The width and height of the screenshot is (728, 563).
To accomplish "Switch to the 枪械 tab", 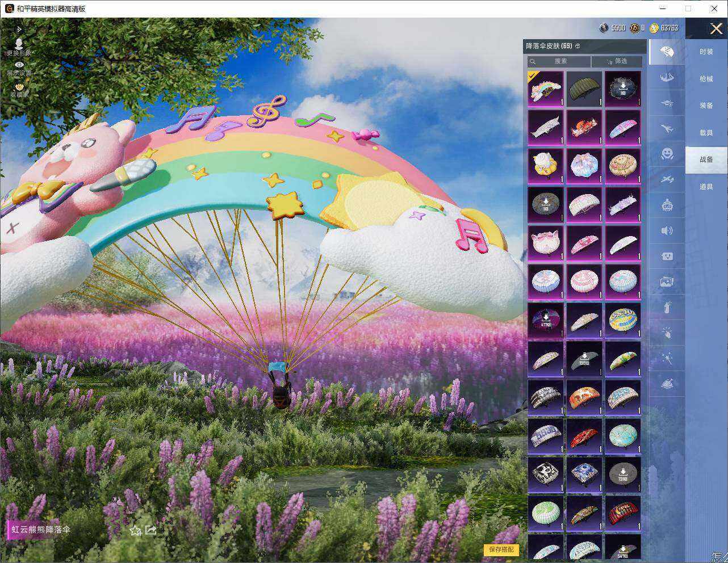I will tap(706, 79).
